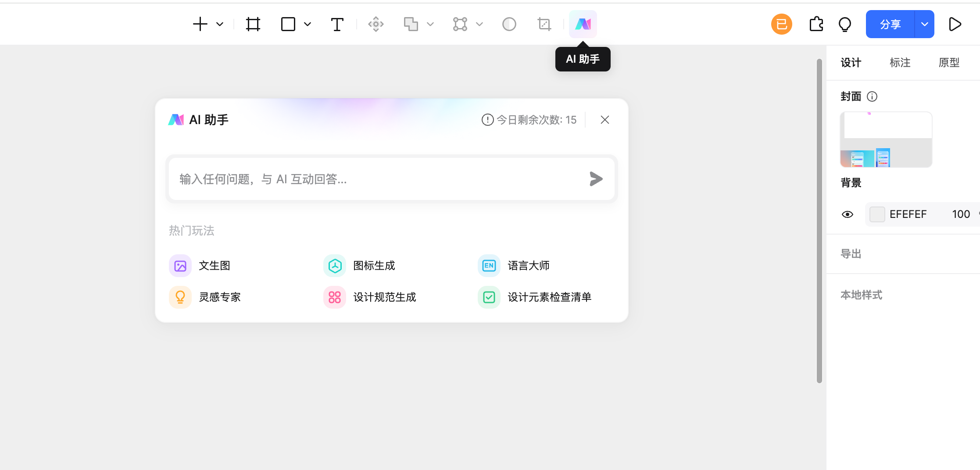Screen dimensions: 980x470
Task: Toggle the AI assistant toolbar icon
Action: 583,24
